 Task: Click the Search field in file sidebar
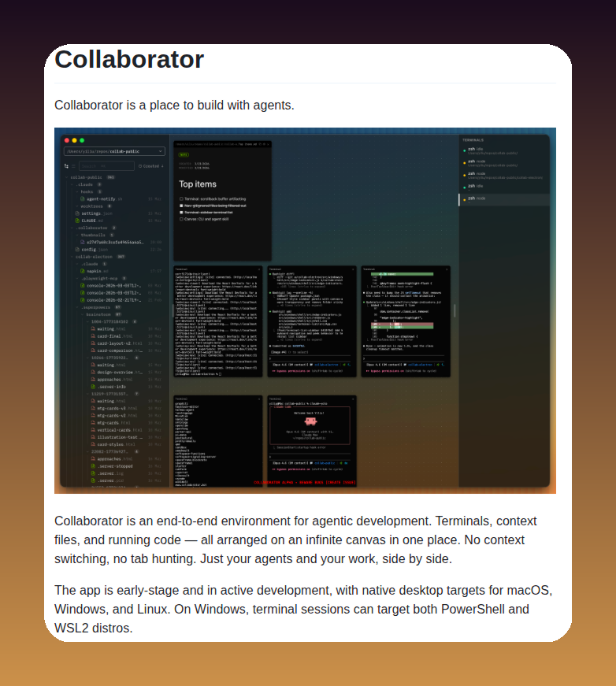coord(106,166)
